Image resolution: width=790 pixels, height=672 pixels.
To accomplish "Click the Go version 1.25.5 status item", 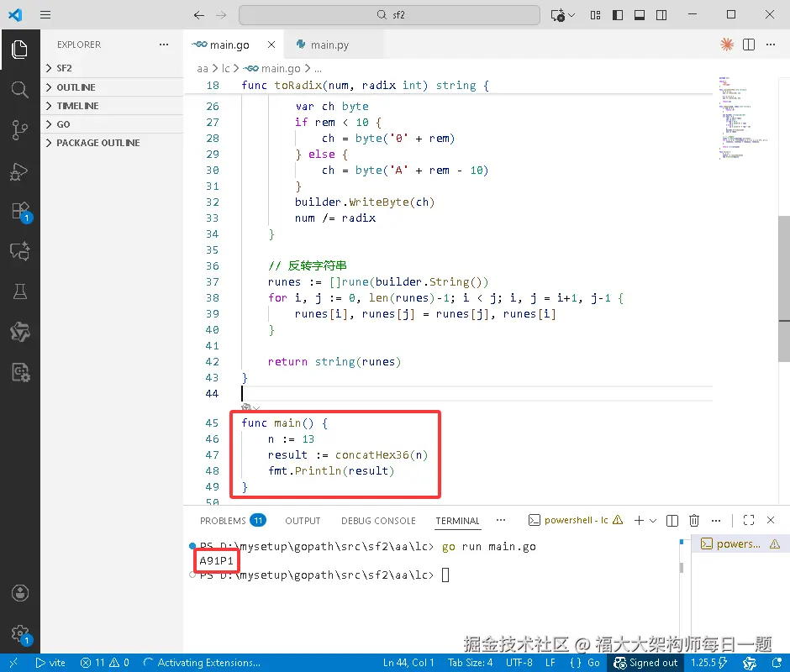I will 708,663.
